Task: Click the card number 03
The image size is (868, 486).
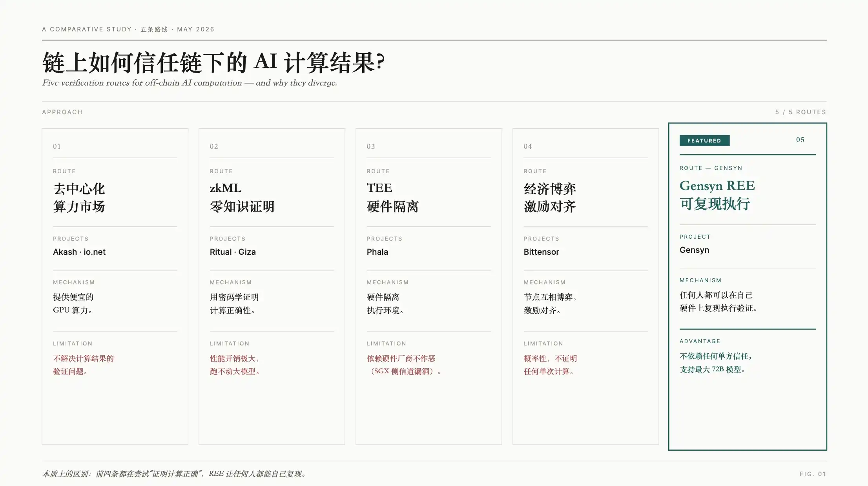Action: (371, 146)
